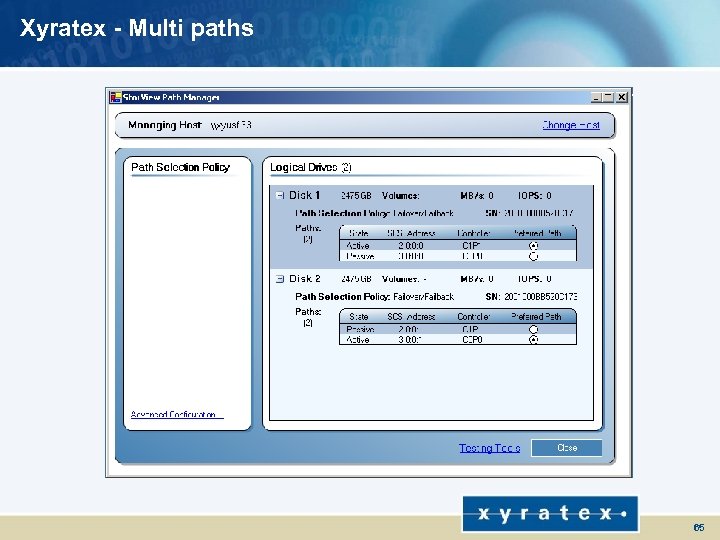Viewport: 720px width, 540px height.
Task: Select preferred path for Disk 2 Passive row
Action: point(533,329)
